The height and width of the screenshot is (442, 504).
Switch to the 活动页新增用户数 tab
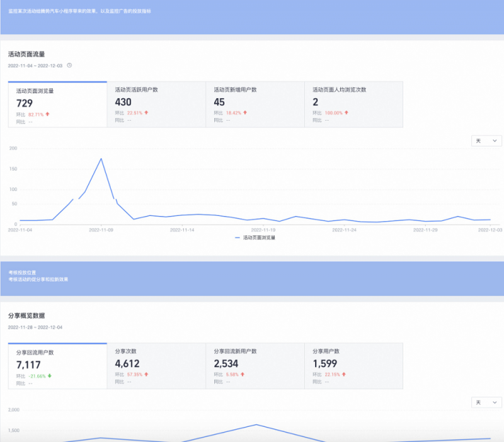(255, 105)
